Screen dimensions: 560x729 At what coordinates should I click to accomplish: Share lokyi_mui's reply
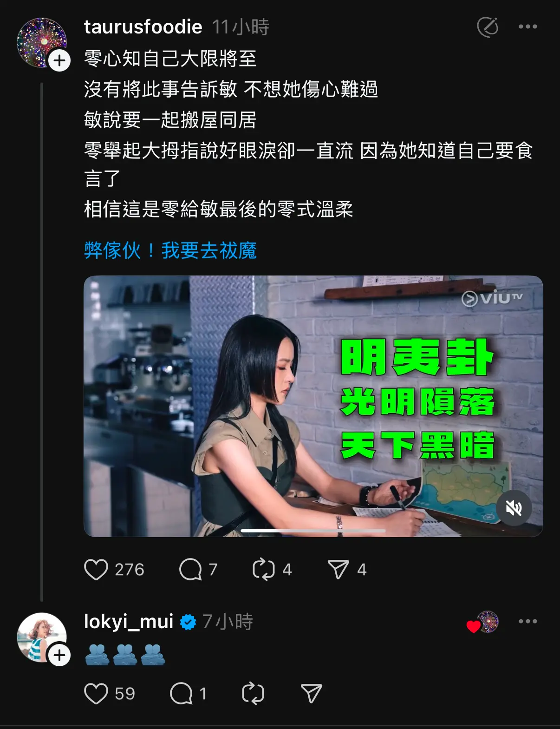(x=312, y=694)
